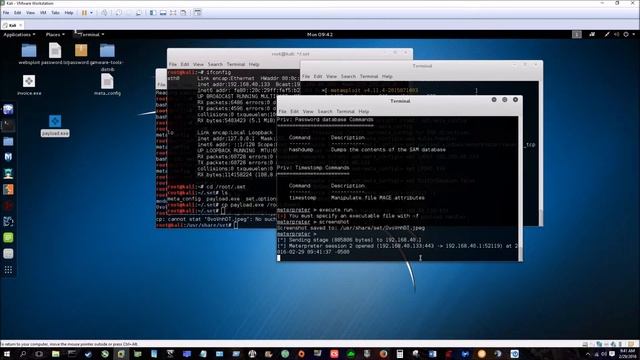Open Help menu in metasploit Terminal window
The width and height of the screenshot is (640, 360).
(387, 76)
